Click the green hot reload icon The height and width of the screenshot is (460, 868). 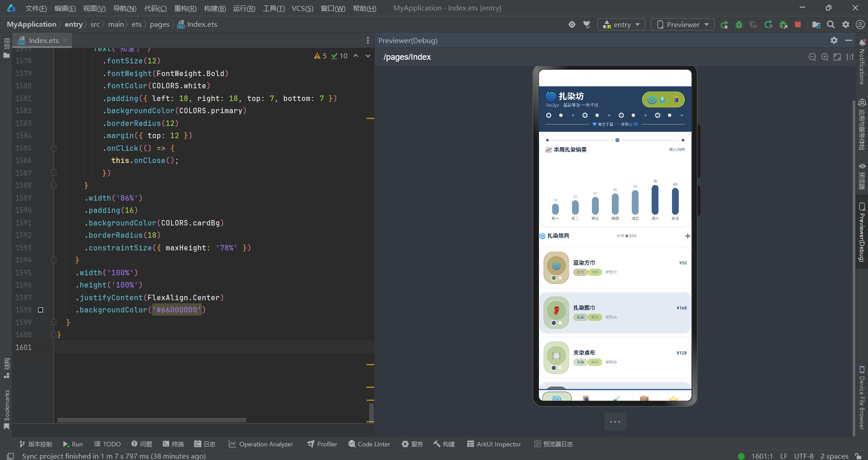768,24
